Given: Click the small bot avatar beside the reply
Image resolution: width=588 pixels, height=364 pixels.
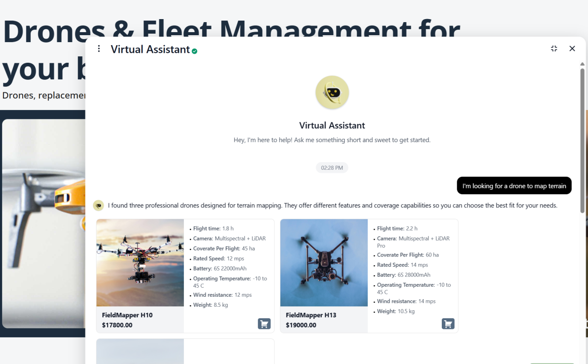Looking at the screenshot, I should (x=98, y=205).
